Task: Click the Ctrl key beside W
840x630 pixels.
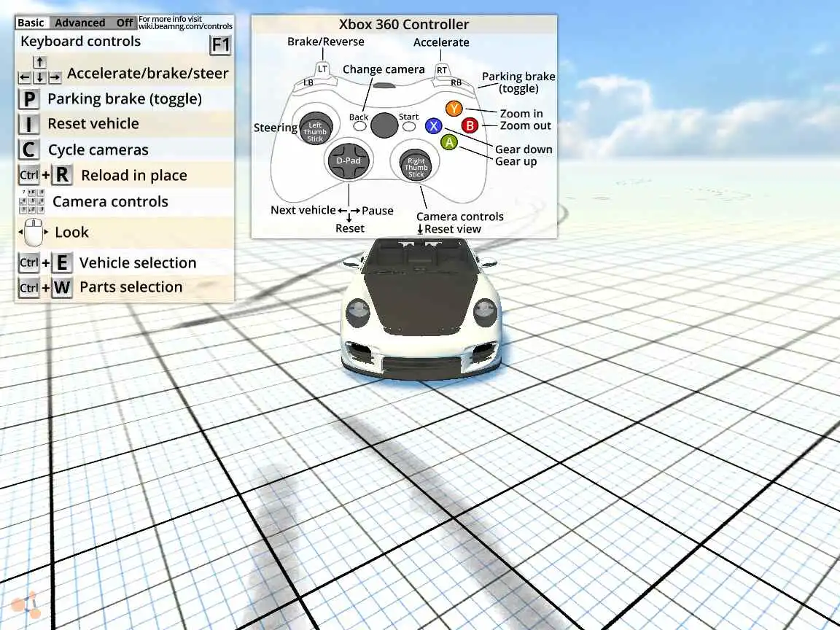Action: click(29, 288)
